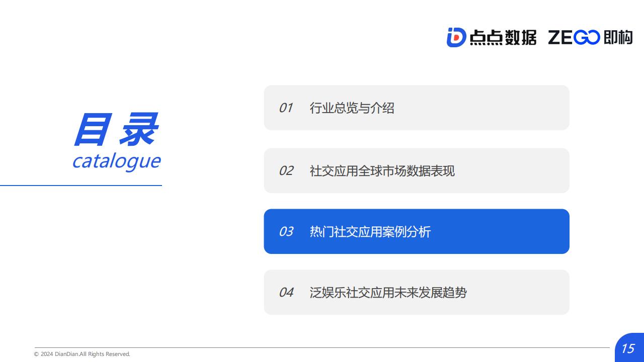Image resolution: width=644 pixels, height=362 pixels.
Task: Click the number 01 label
Action: 286,108
